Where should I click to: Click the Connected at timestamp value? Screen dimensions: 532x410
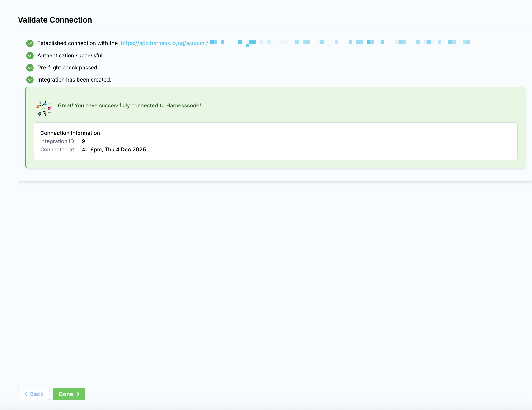[114, 150]
